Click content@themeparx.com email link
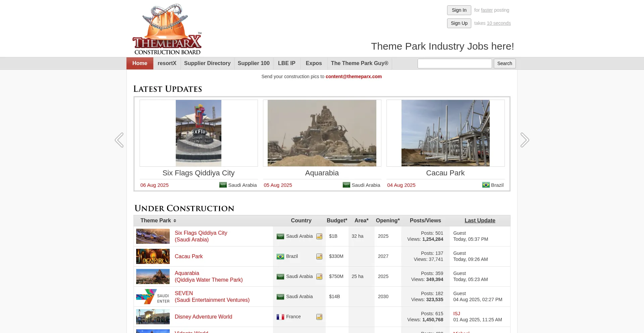 pyautogui.click(x=354, y=76)
